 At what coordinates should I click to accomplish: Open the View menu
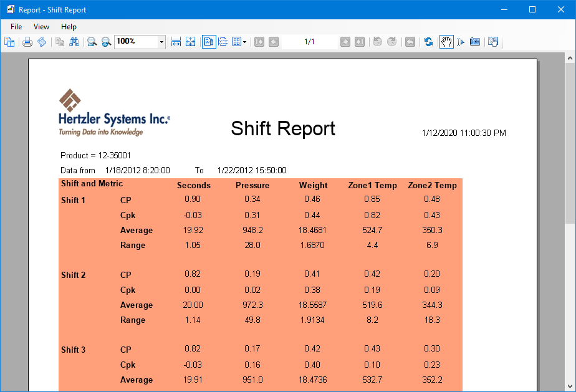[41, 27]
